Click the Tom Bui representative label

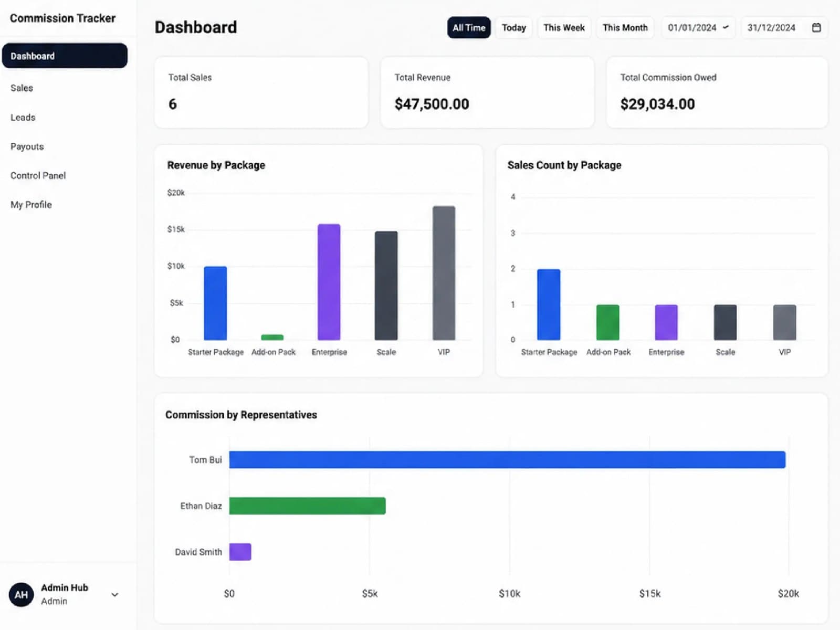click(205, 460)
